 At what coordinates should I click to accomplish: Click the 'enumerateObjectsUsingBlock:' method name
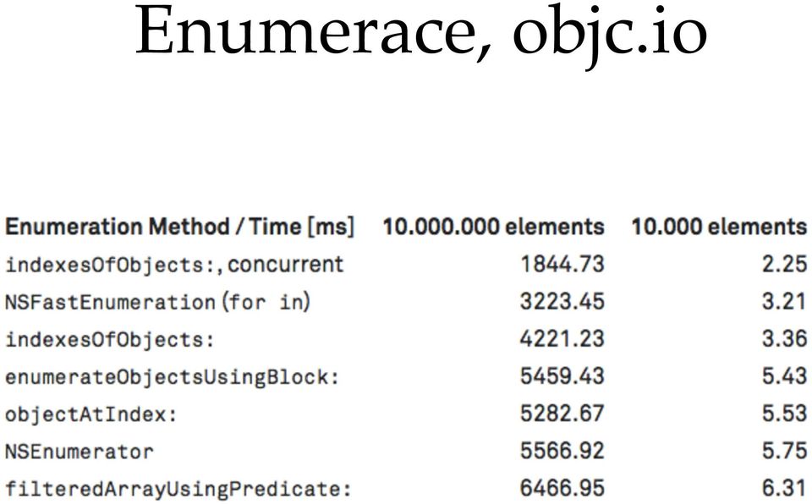click(172, 376)
